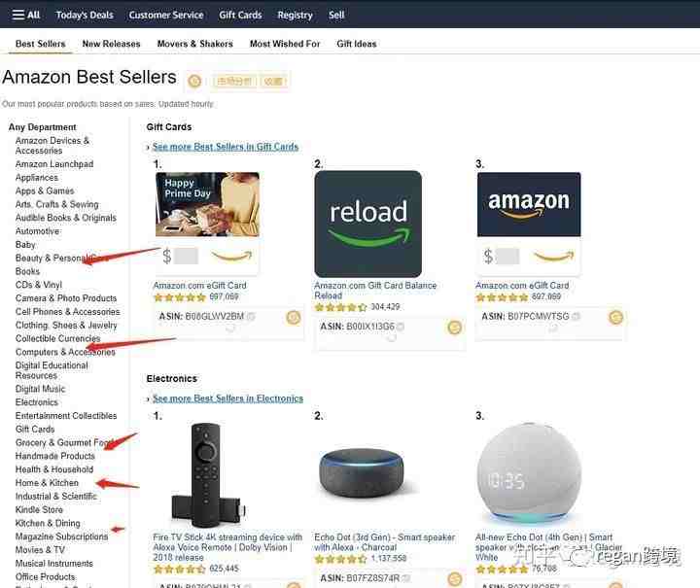Switch to the Movers & Shakers tab
The width and height of the screenshot is (700, 588).
[x=195, y=44]
